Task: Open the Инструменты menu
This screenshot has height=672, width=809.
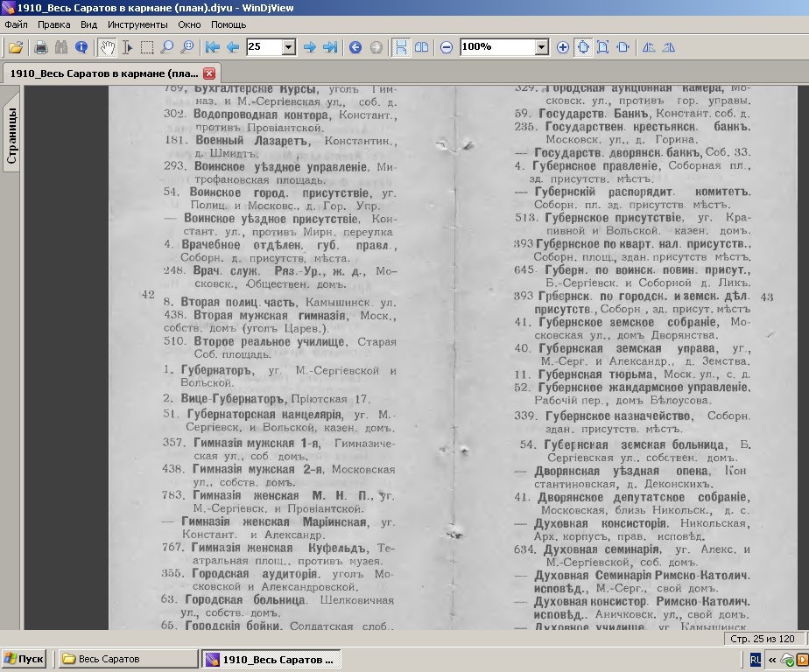Action: [137, 24]
